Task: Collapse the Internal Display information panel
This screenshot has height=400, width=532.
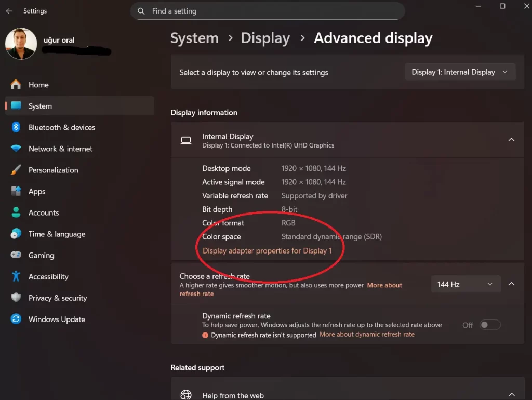Action: 511,139
